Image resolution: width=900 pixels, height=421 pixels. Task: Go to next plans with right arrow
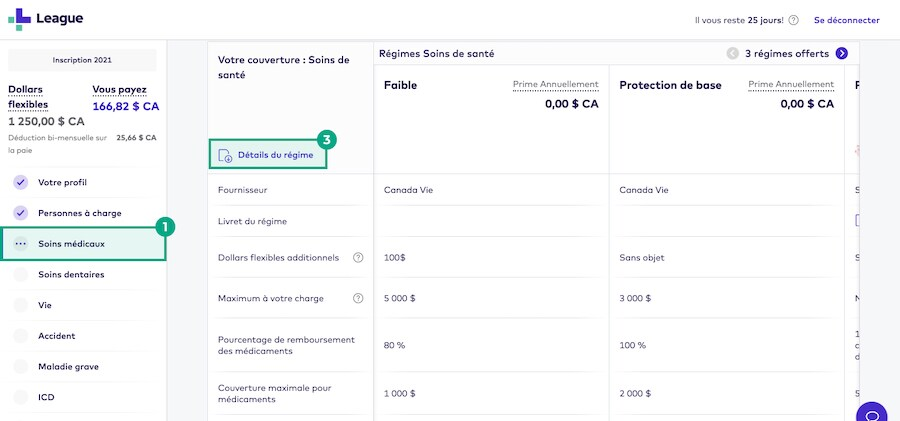[x=842, y=53]
